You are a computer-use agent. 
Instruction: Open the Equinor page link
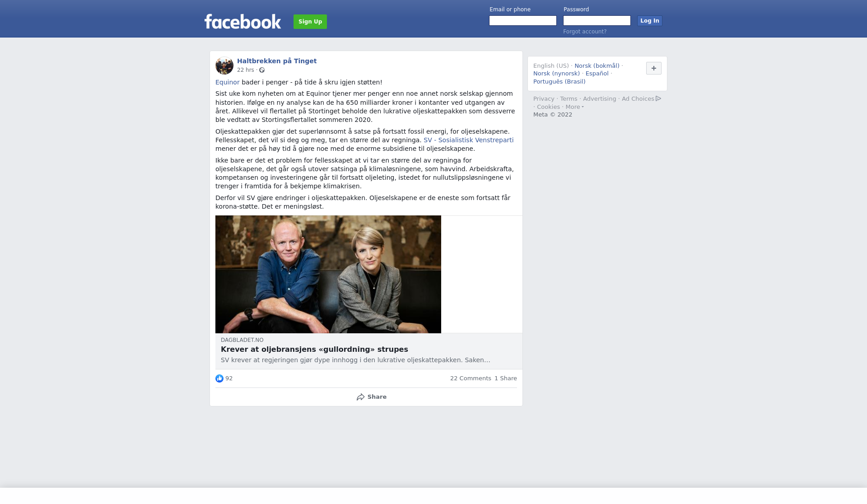tap(228, 82)
